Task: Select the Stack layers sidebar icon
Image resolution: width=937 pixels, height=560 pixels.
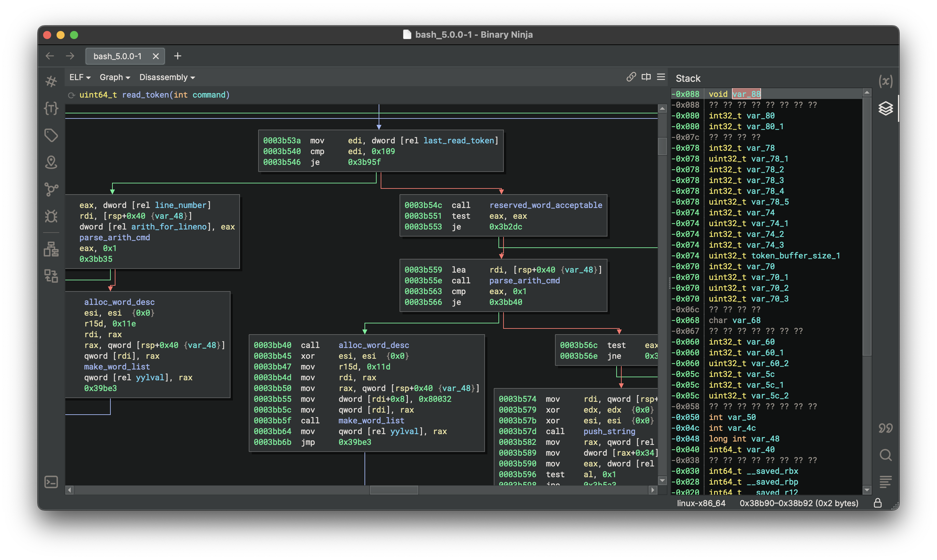Action: pyautogui.click(x=885, y=109)
